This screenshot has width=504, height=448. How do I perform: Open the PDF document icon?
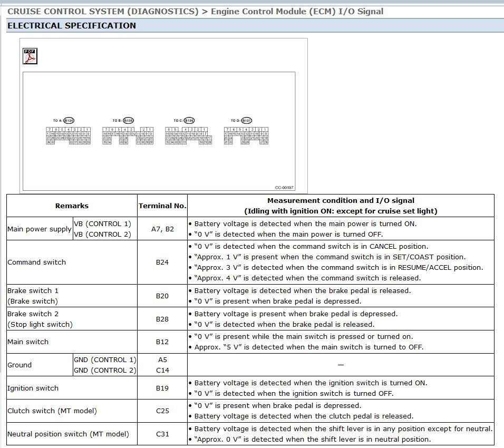[30, 56]
